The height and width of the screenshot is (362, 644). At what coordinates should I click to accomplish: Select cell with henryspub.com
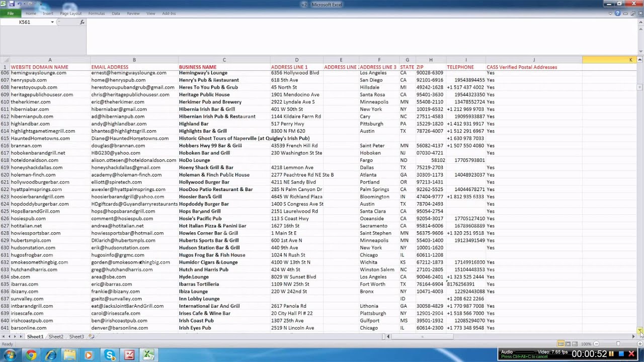point(50,80)
